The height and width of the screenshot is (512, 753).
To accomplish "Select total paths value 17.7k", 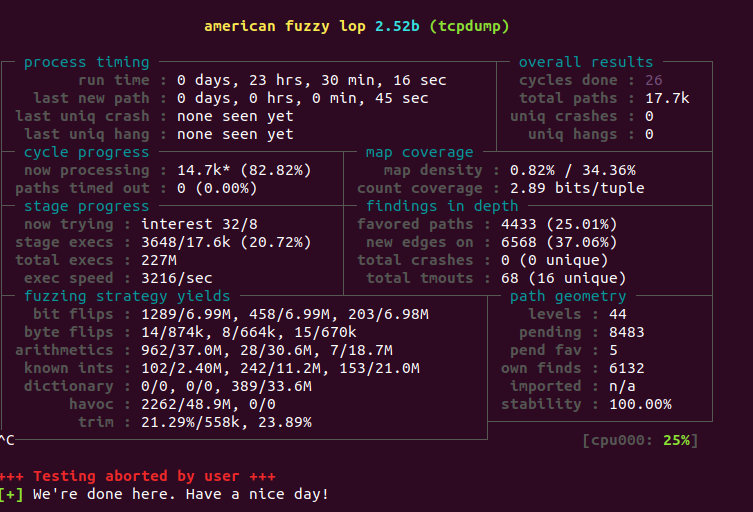I will 667,98.
